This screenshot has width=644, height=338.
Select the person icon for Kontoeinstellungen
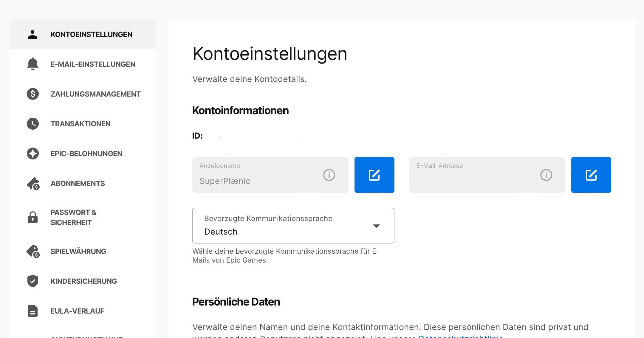[32, 34]
